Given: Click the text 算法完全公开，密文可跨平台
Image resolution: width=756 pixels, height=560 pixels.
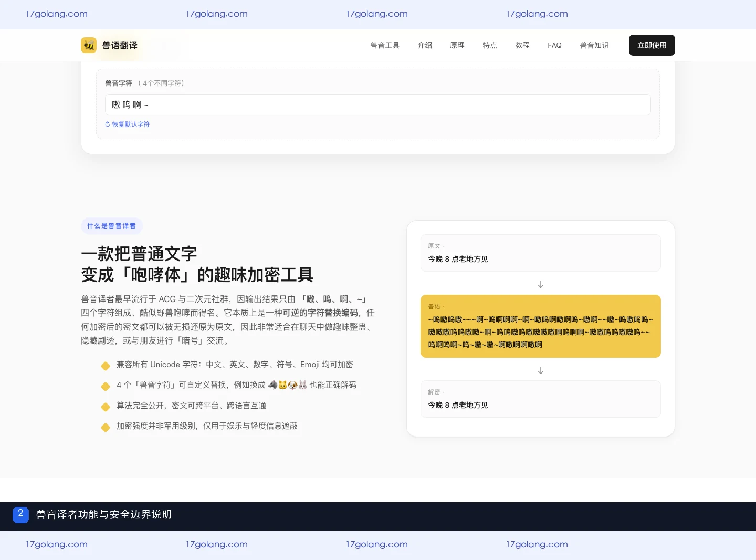Looking at the screenshot, I should [191, 406].
